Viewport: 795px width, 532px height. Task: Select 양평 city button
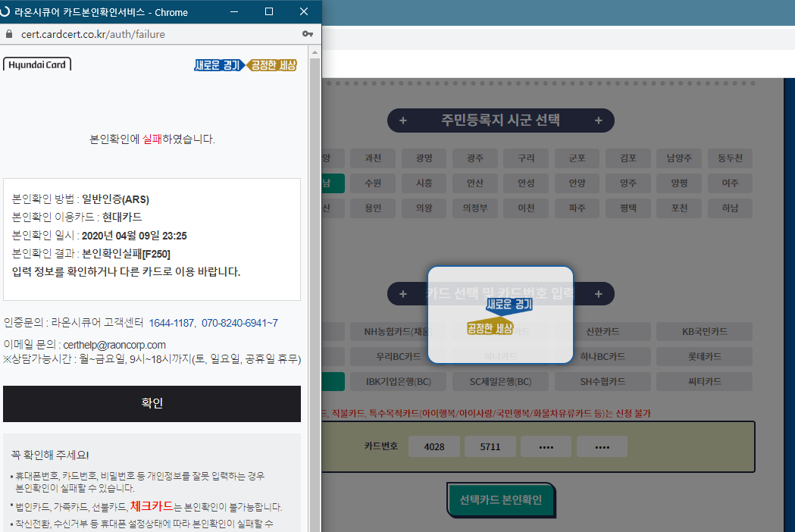point(679,183)
